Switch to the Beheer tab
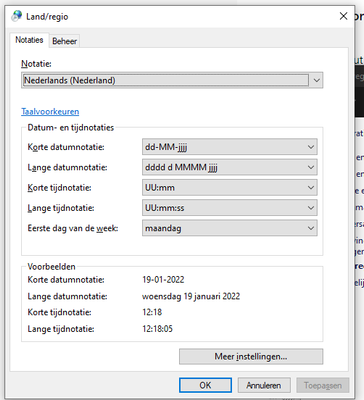This screenshot has height=400, width=364. [x=64, y=41]
